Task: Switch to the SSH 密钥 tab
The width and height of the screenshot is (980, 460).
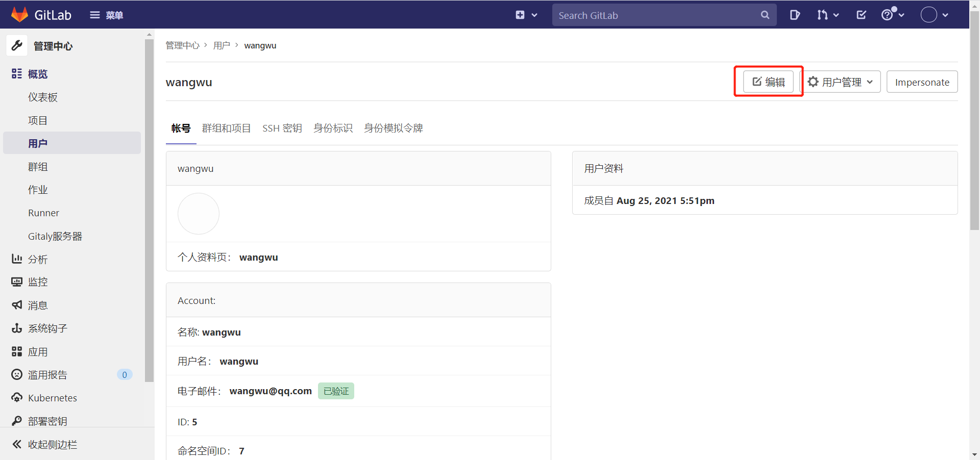Action: pyautogui.click(x=282, y=128)
